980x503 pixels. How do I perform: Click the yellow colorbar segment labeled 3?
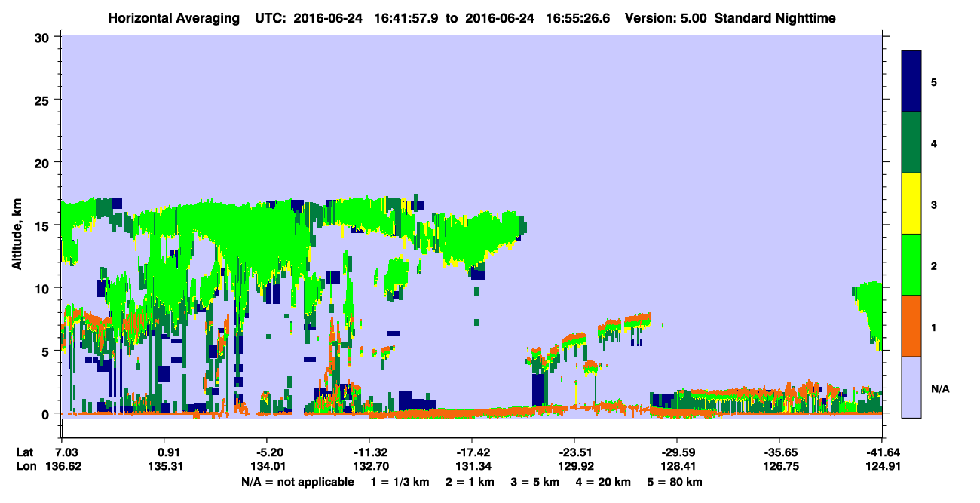click(911, 204)
